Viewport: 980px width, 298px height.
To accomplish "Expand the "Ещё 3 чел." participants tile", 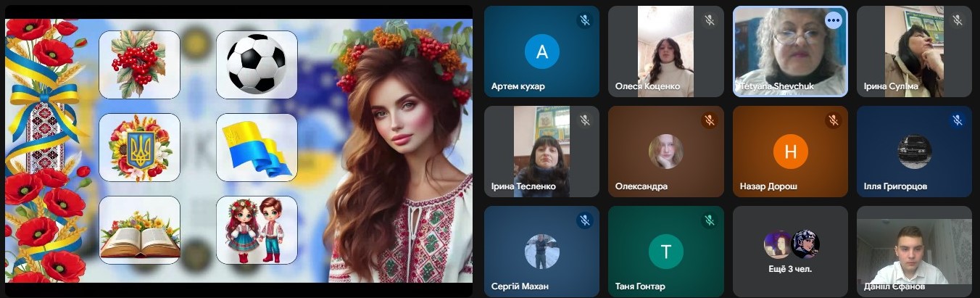I will [790, 252].
